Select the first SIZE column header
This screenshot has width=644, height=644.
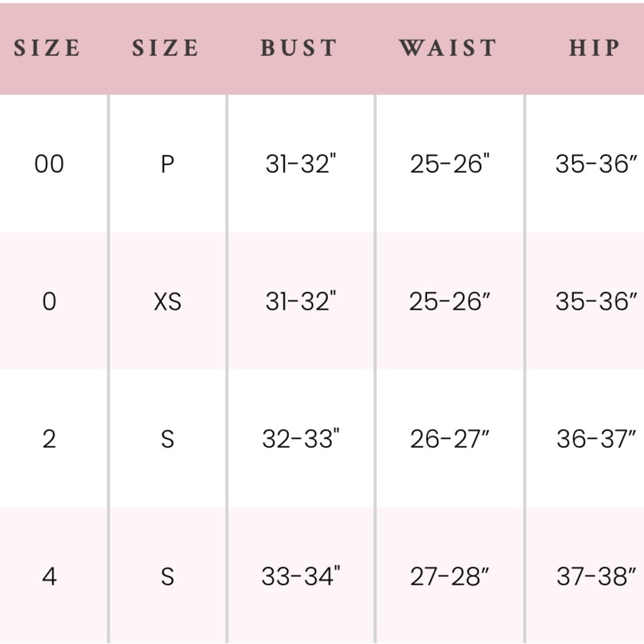point(47,48)
